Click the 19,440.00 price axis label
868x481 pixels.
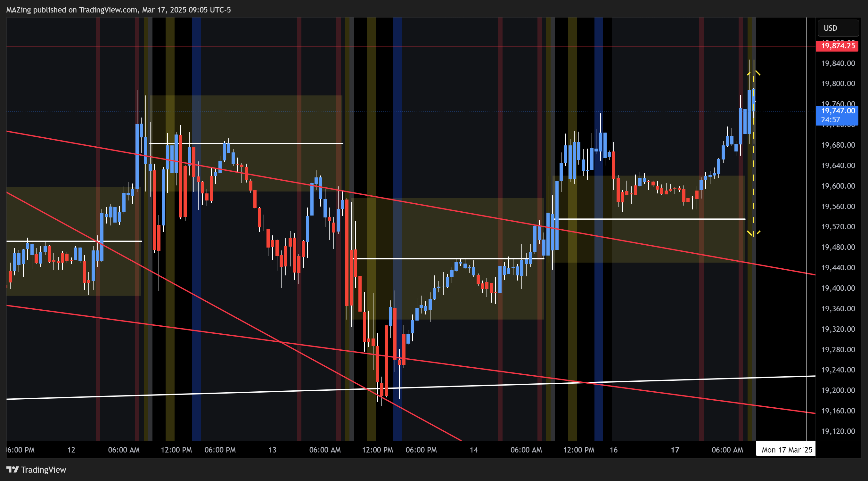[838, 268]
